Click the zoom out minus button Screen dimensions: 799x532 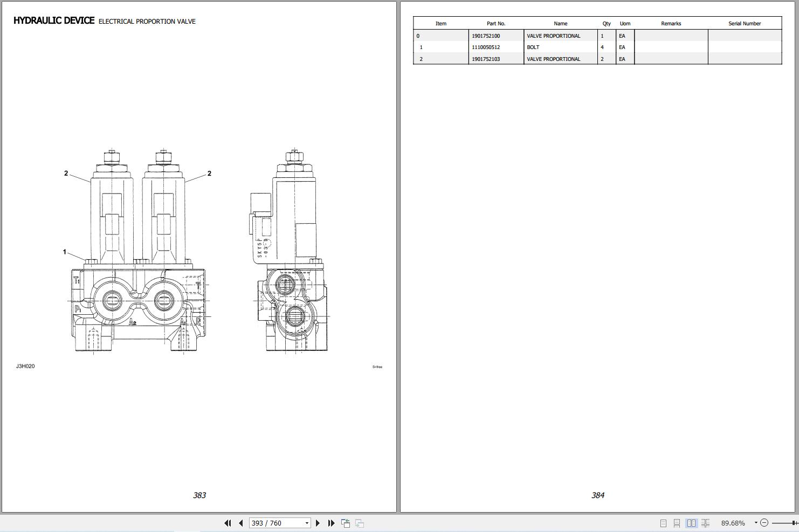pos(764,523)
